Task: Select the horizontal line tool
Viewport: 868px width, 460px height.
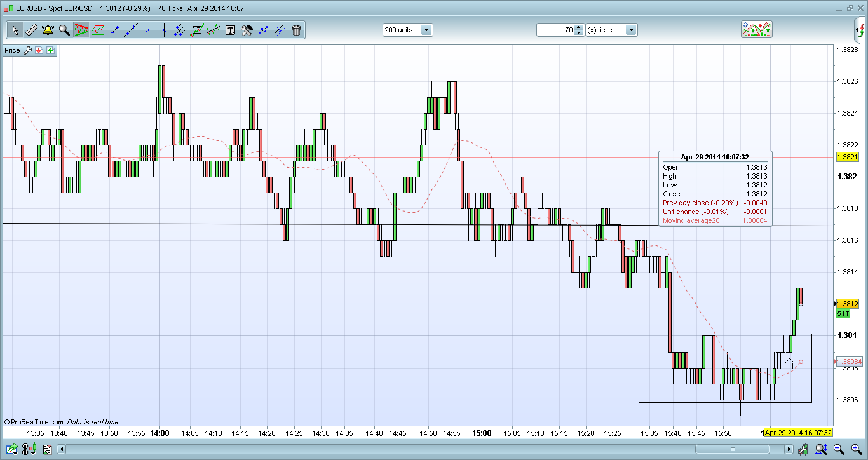Action: (147, 30)
